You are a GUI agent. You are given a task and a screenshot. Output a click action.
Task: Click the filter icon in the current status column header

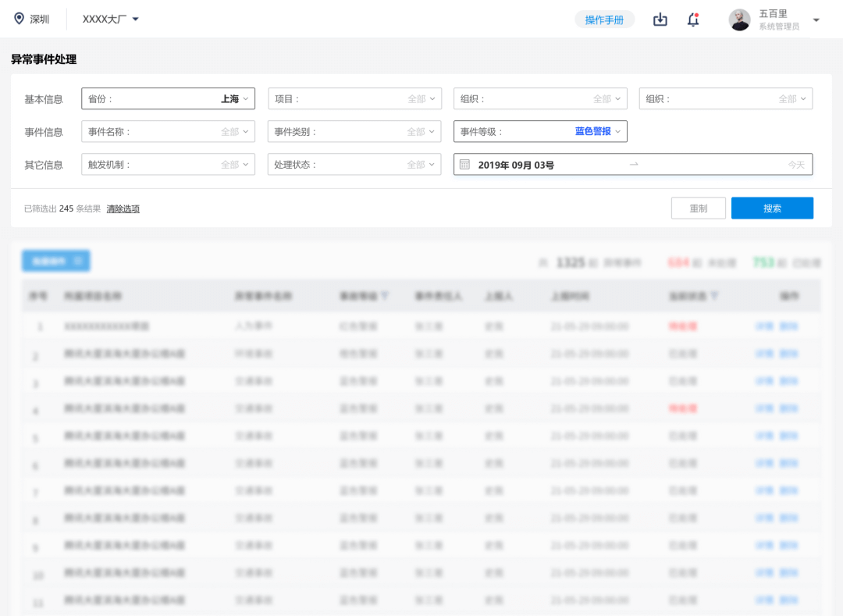point(714,296)
